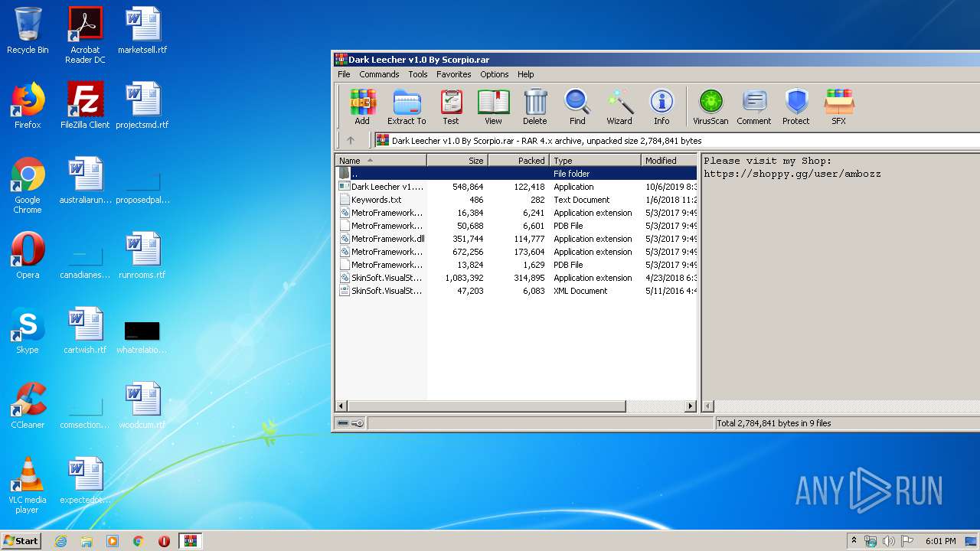Select the 50,688-byte MetroFramework PDB file

pyautogui.click(x=516, y=226)
